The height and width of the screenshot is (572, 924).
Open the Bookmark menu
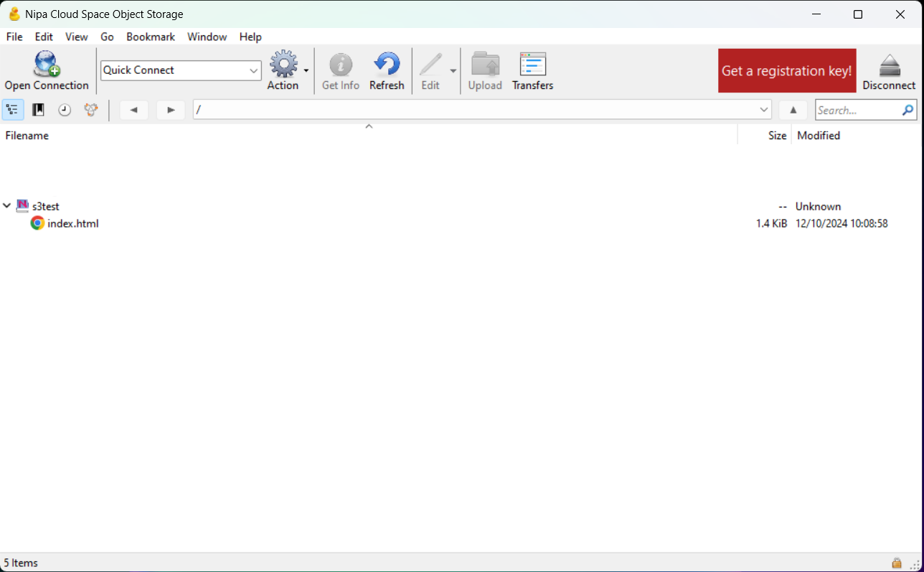[x=151, y=37]
